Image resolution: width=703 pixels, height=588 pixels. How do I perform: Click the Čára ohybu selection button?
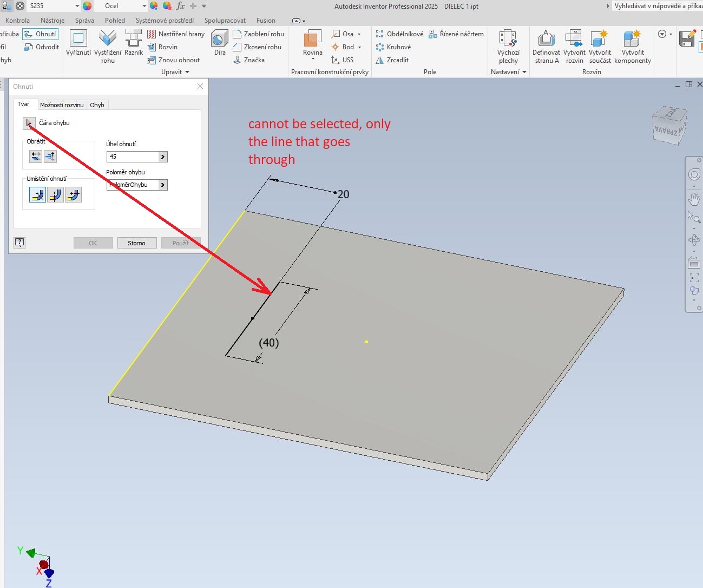click(x=29, y=123)
